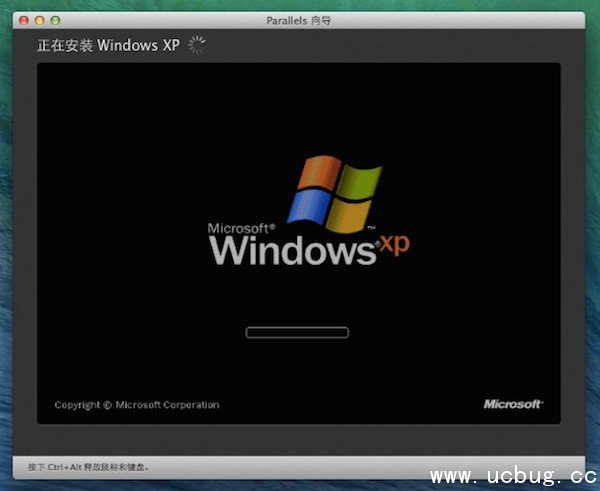Click the green zoom window button

click(55, 20)
